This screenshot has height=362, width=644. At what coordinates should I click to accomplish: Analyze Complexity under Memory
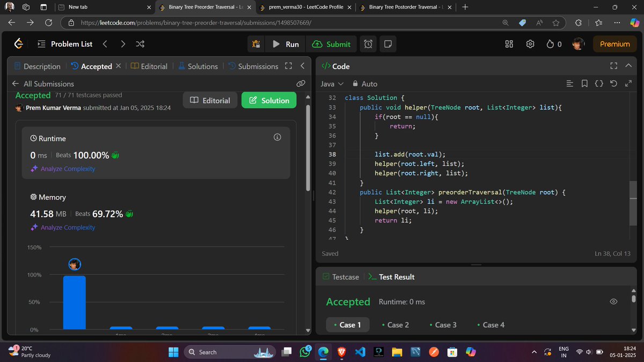(x=63, y=227)
